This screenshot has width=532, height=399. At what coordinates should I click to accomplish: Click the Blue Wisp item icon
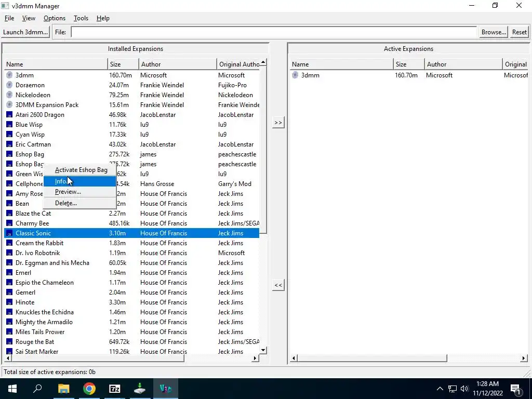click(9, 125)
